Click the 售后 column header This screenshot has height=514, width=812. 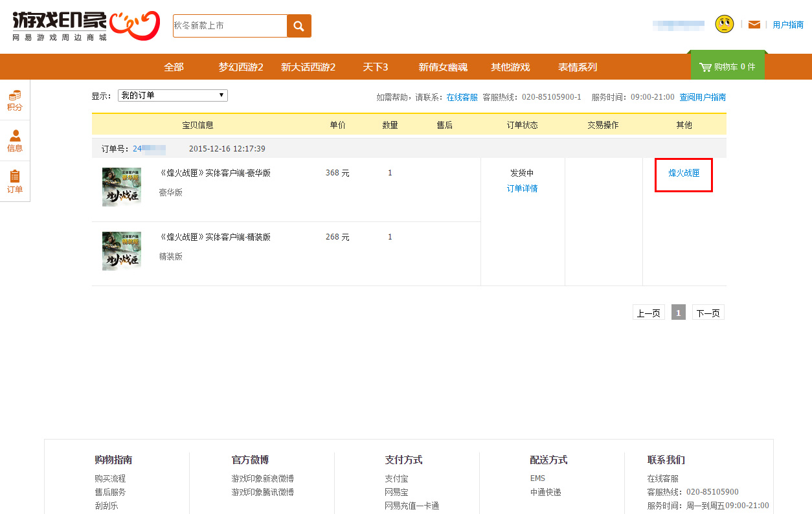tap(445, 125)
